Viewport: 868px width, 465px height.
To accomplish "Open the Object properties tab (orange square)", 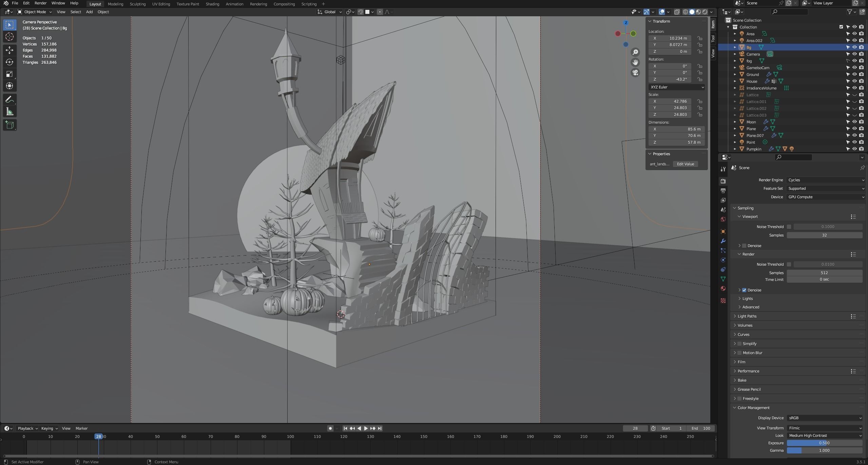I will (x=723, y=231).
